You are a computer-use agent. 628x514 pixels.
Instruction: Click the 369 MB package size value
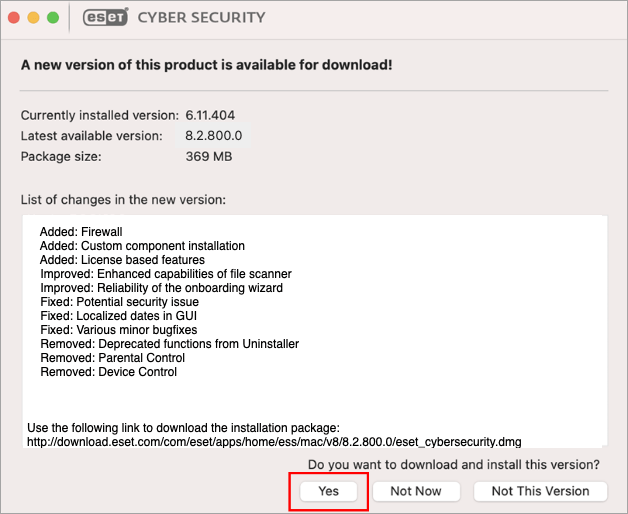tap(209, 156)
